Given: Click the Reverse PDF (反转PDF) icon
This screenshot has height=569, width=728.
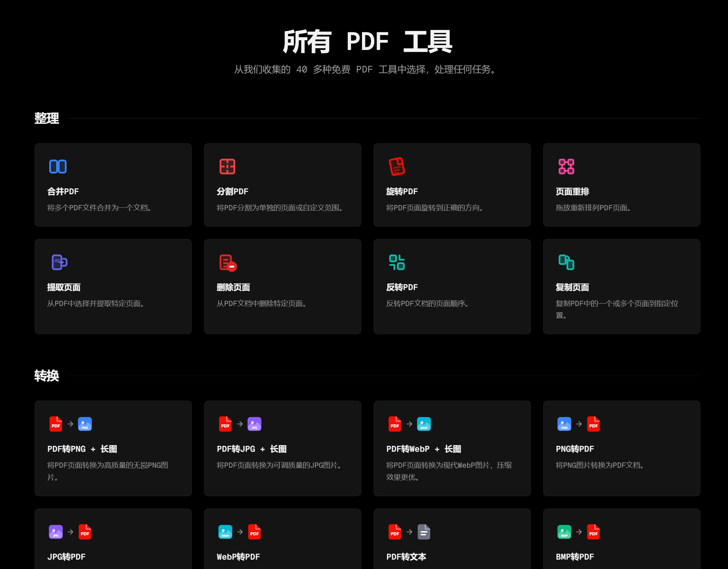Looking at the screenshot, I should [x=397, y=262].
